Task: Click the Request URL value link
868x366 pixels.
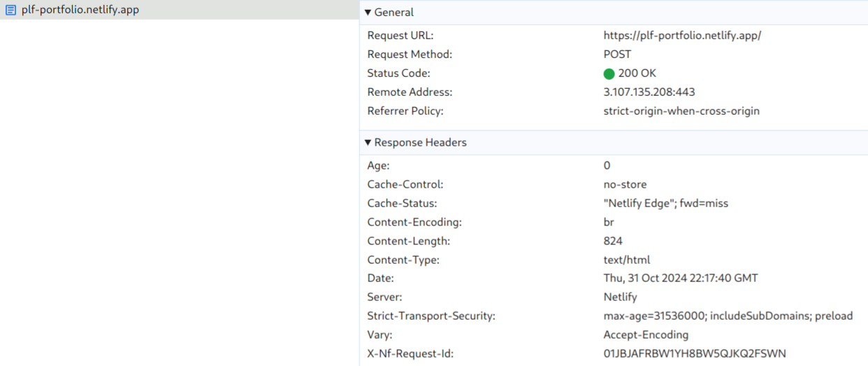Action: point(681,36)
